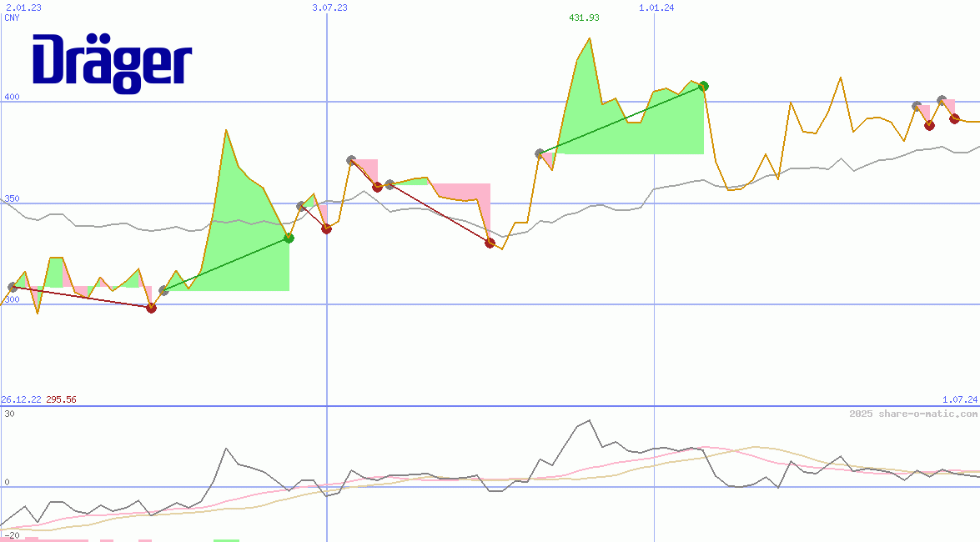This screenshot has width=980, height=542.
Task: Select the grey marker starting the long green trend line to 400
Action: tap(540, 153)
